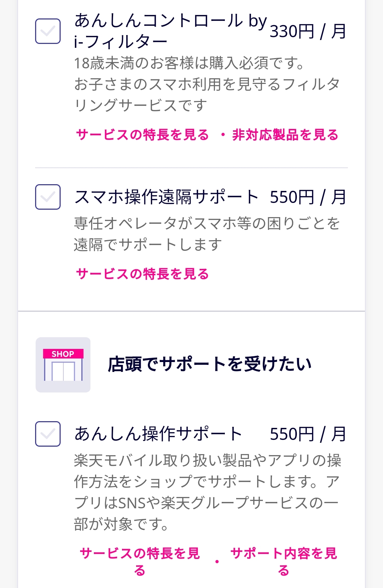Click the お子さまのスマホ利用を見守る filtering description
The width and height of the screenshot is (383, 588).
click(207, 95)
